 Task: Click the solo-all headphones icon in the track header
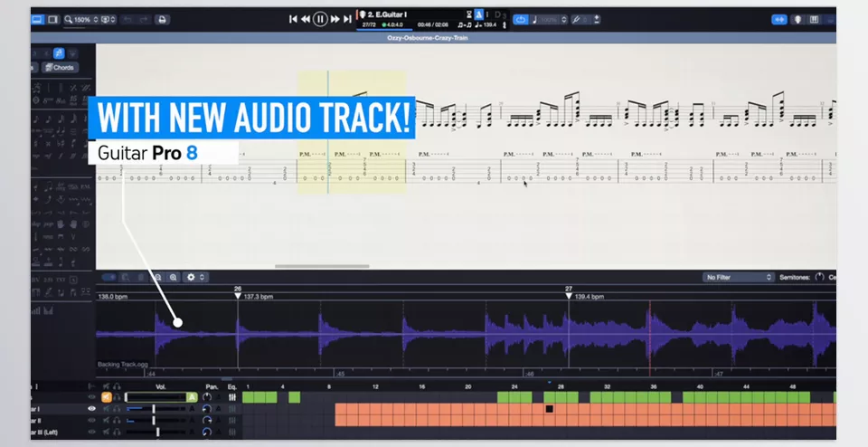(x=117, y=386)
